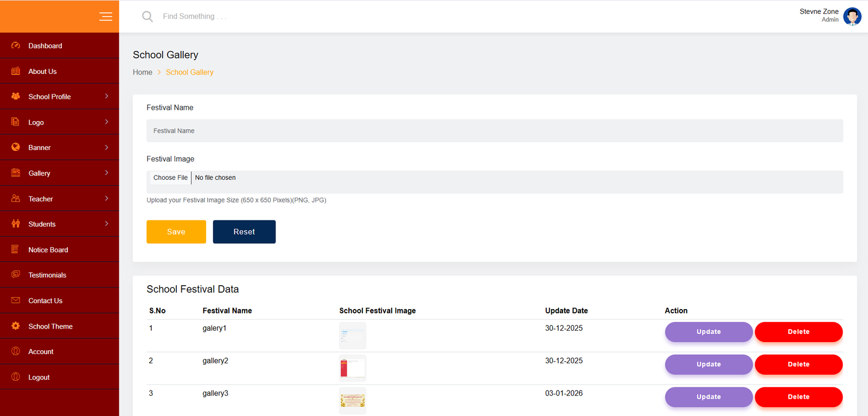Toggle the hamburger menu icon
Image resolution: width=868 pixels, height=416 pixels.
click(106, 17)
